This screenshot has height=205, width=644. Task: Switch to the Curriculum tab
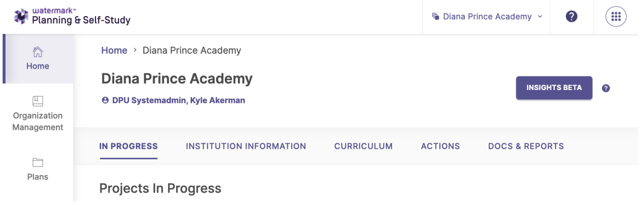(x=363, y=146)
